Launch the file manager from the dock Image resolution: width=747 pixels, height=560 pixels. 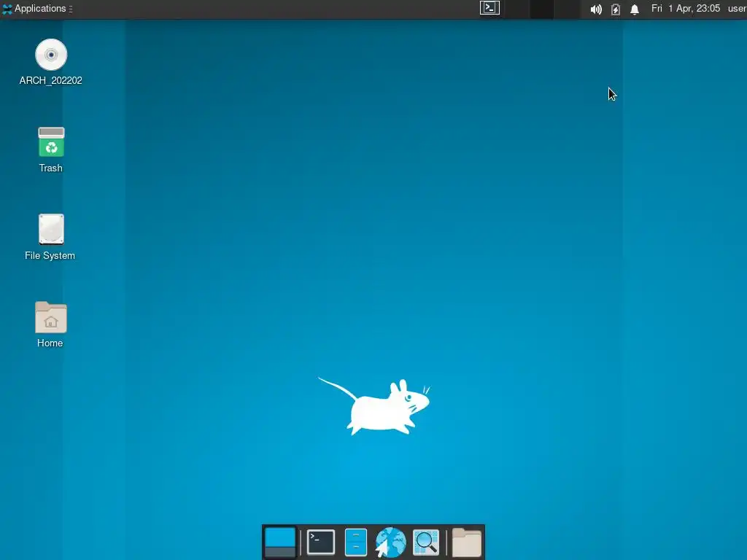[356, 542]
